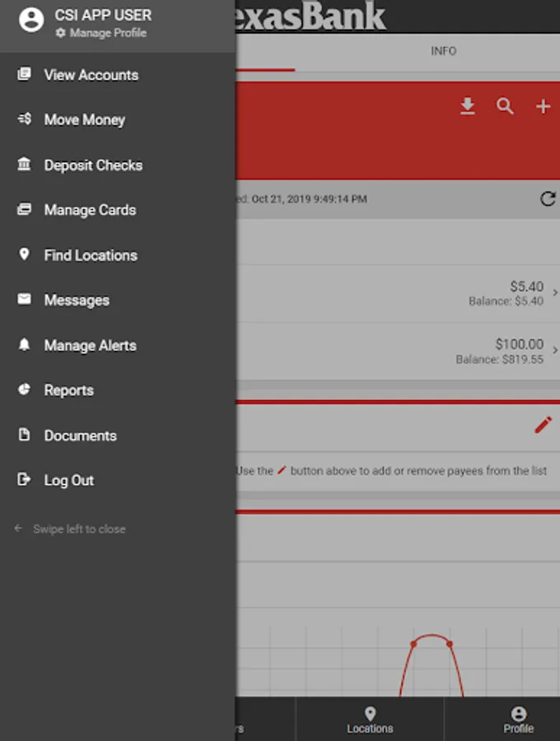This screenshot has height=741, width=560.
Task: Click the Manage Alerts bell icon
Action: [24, 344]
